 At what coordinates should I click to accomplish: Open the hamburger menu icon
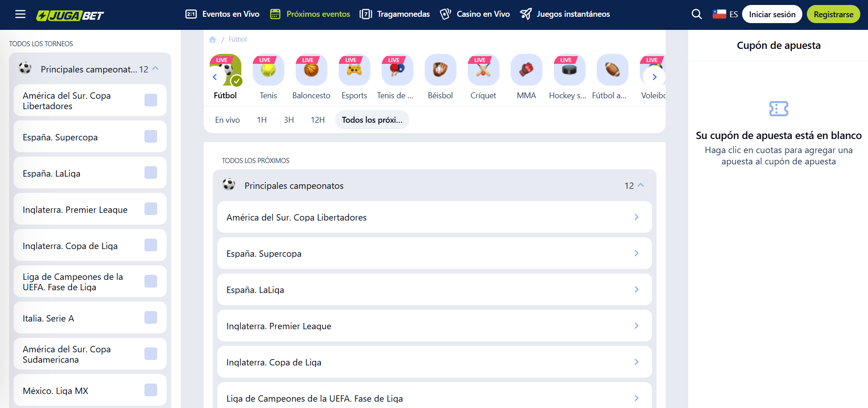pyautogui.click(x=20, y=14)
